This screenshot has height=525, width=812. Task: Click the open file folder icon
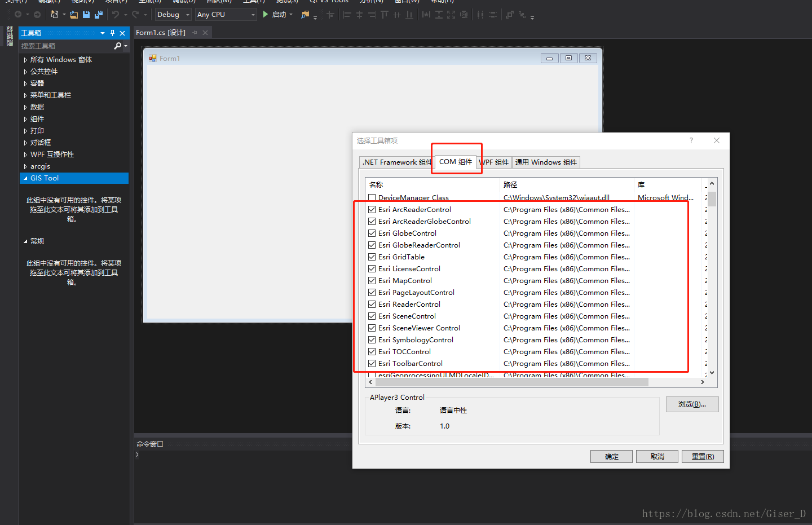[x=74, y=15]
